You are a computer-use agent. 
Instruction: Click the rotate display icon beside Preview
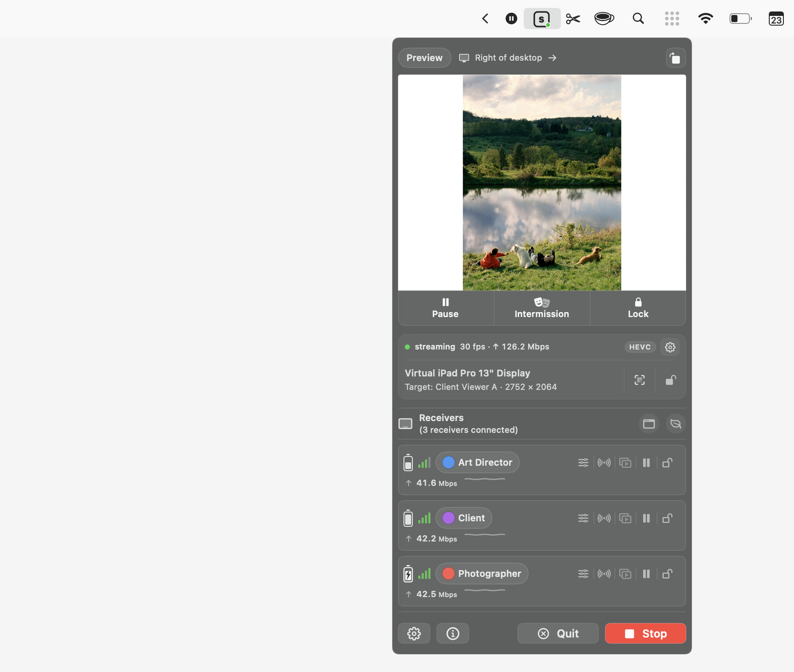(675, 58)
